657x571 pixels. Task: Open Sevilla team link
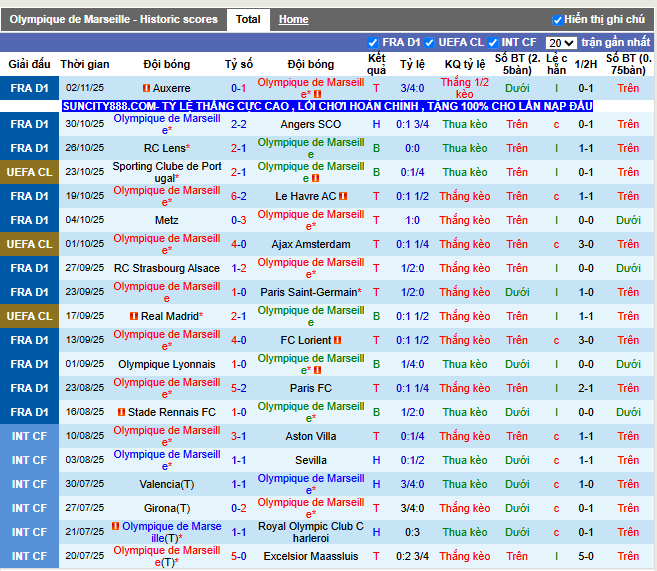click(310, 460)
